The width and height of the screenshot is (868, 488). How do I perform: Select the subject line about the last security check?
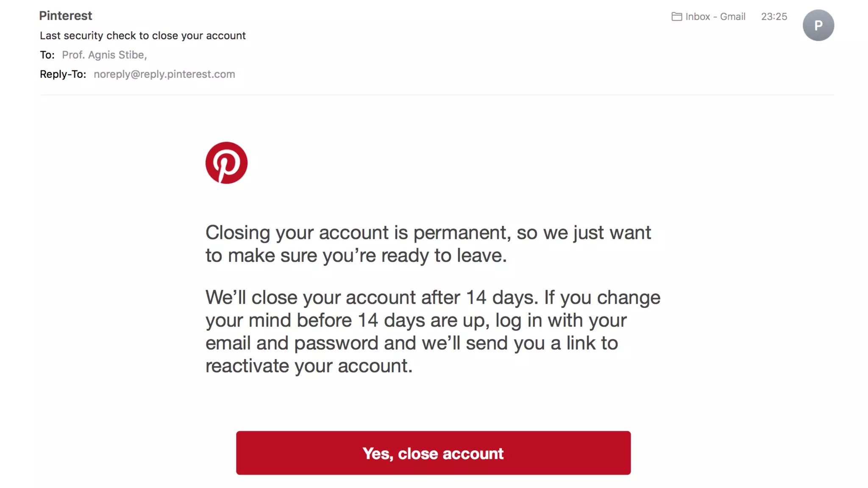pos(142,36)
